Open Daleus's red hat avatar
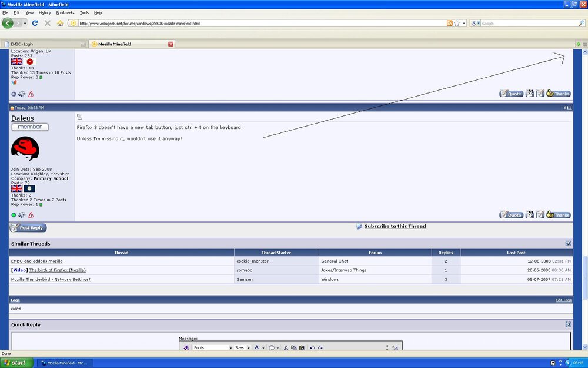Image resolution: width=588 pixels, height=368 pixels. [25, 149]
